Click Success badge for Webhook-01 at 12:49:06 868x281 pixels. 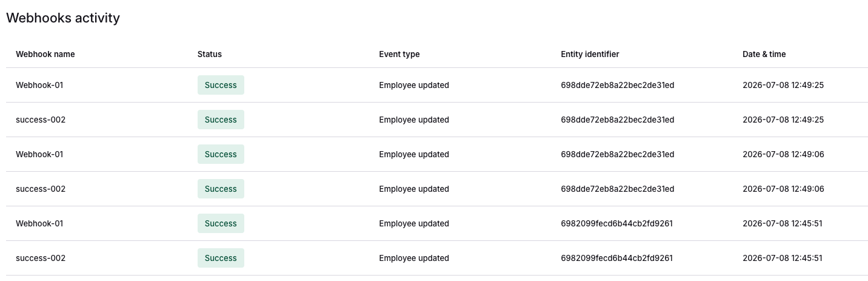(x=221, y=154)
